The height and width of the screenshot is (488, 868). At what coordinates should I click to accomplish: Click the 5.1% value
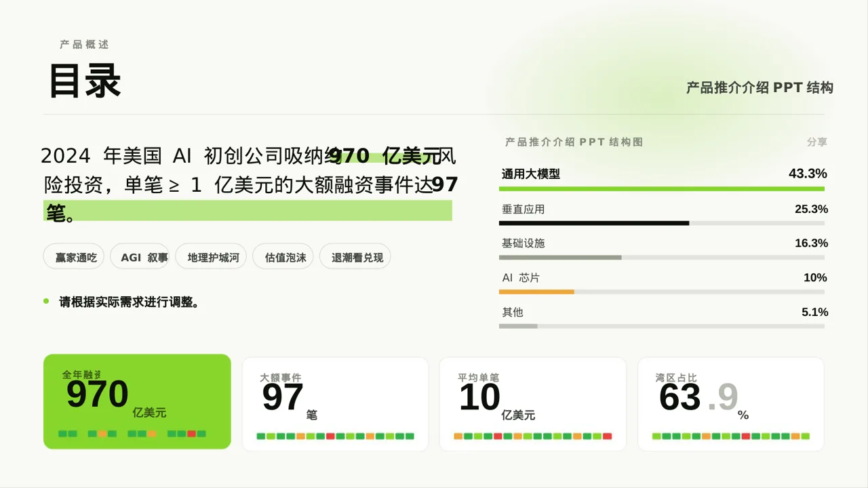pyautogui.click(x=814, y=312)
